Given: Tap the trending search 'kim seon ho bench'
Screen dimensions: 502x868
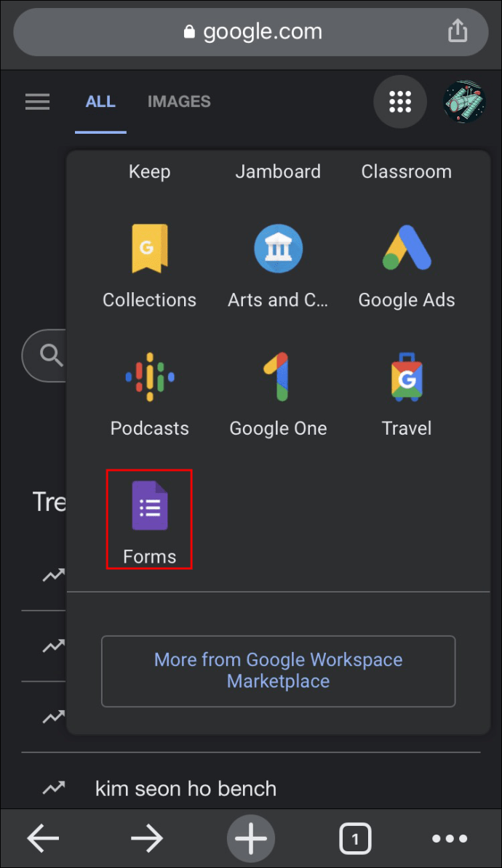Looking at the screenshot, I should click(186, 788).
